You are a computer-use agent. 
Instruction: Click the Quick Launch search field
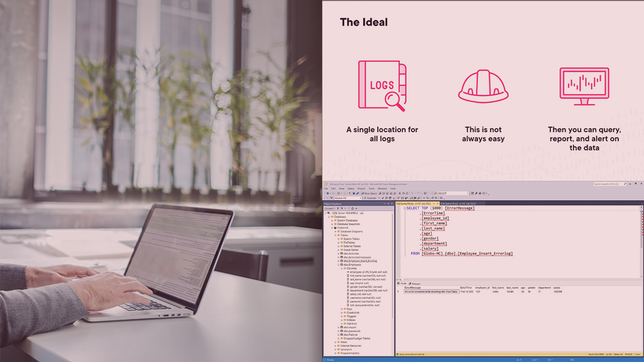coord(609,184)
